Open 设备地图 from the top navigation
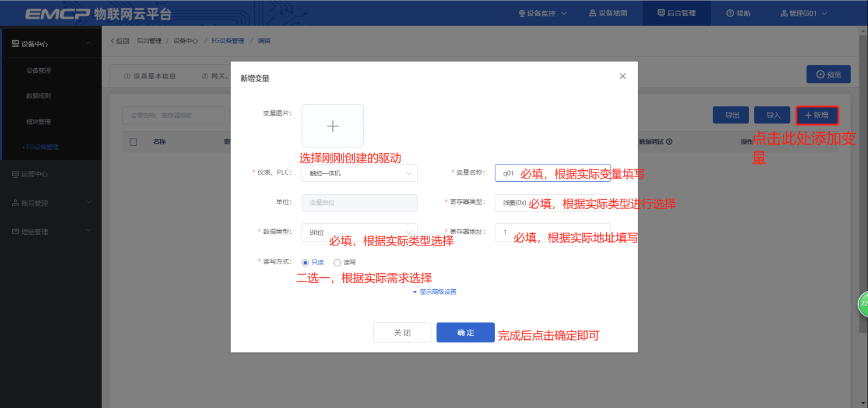The width and height of the screenshot is (868, 408). click(608, 13)
